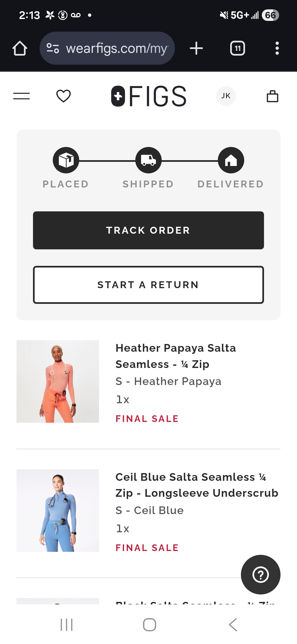Open the Heather Papaya product thumbnail
Image resolution: width=297 pixels, height=644 pixels.
tap(58, 381)
